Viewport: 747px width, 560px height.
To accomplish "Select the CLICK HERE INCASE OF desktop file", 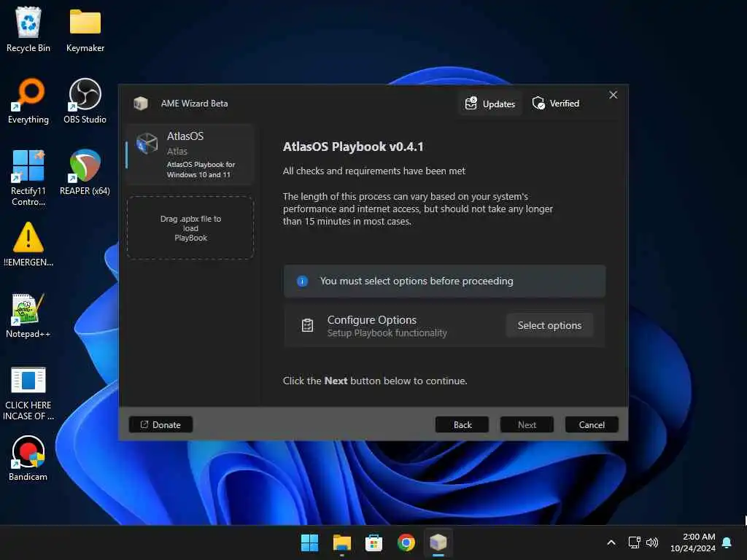I will point(28,393).
